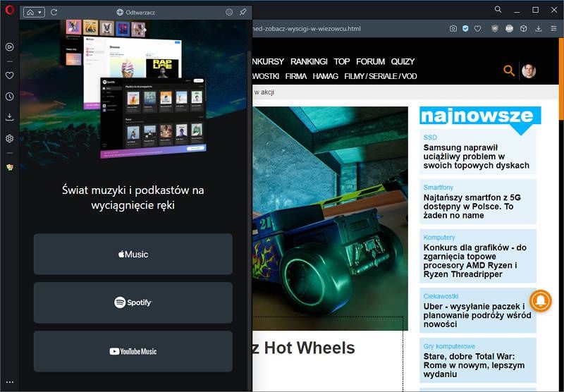Open the Komputery category link
The image size is (564, 392).
pos(439,238)
